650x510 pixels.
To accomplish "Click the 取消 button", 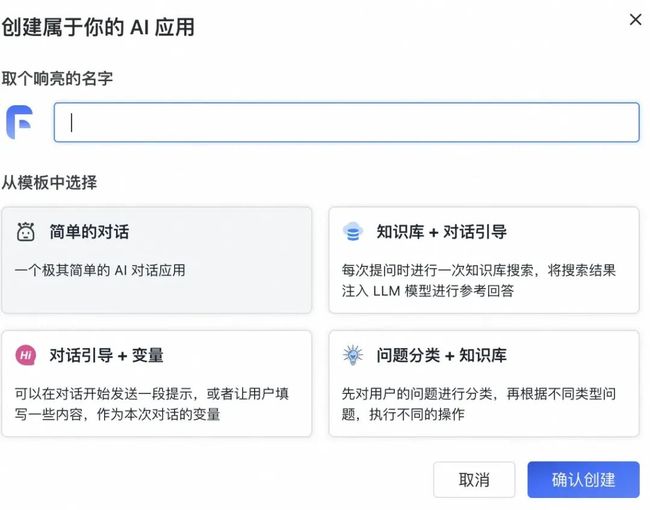I will 474,480.
